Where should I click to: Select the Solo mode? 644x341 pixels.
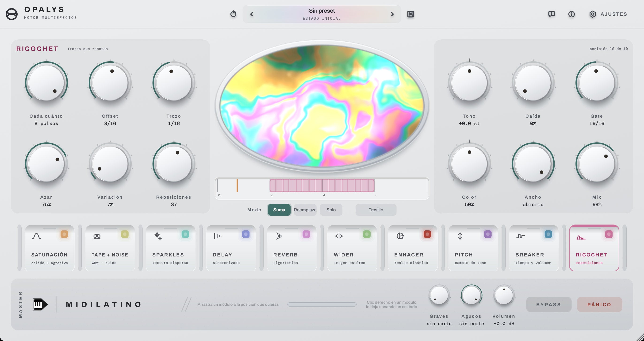click(x=331, y=210)
